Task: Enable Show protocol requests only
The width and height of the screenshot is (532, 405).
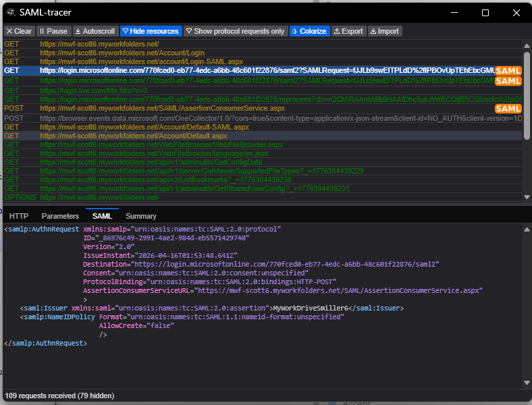Action: click(235, 31)
